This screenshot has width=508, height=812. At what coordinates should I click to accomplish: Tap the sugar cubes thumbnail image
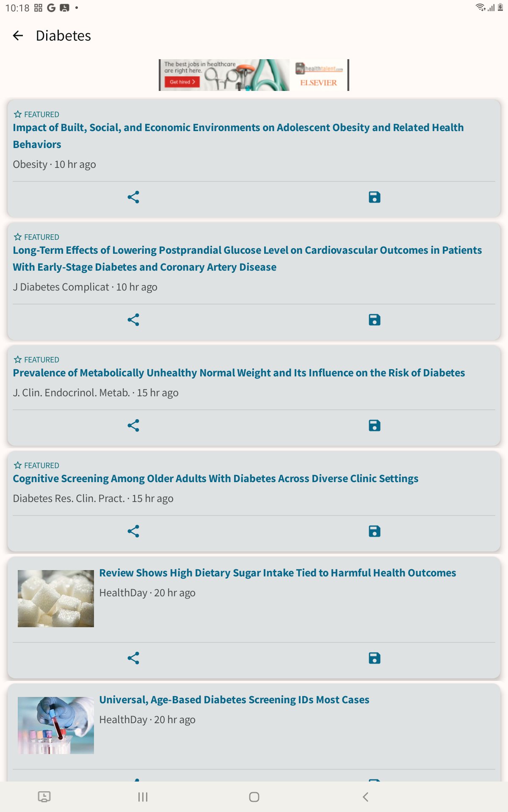[x=56, y=598]
